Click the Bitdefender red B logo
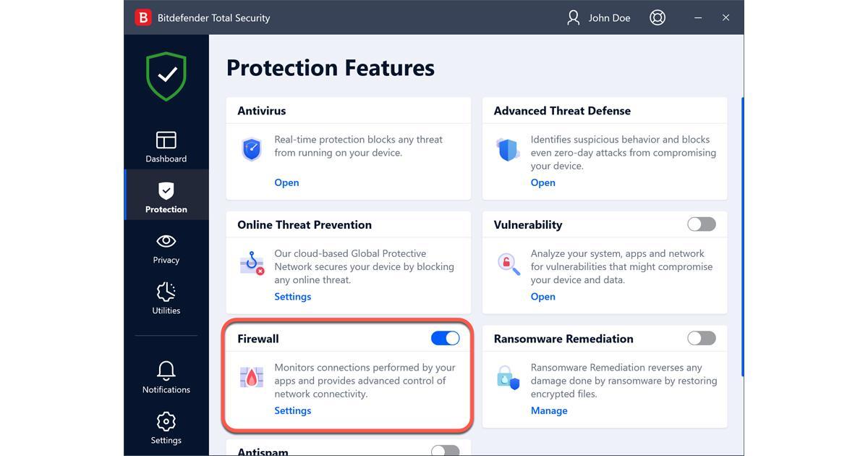 pos(143,17)
